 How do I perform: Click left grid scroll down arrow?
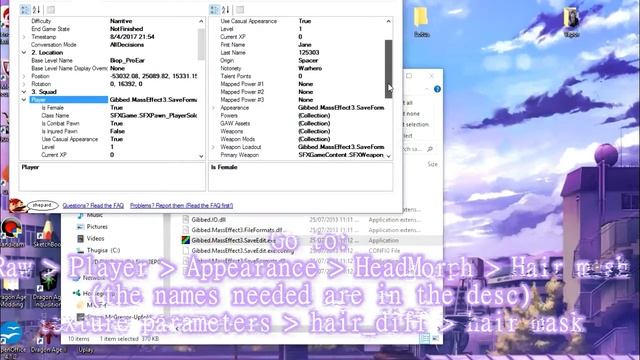pyautogui.click(x=201, y=156)
